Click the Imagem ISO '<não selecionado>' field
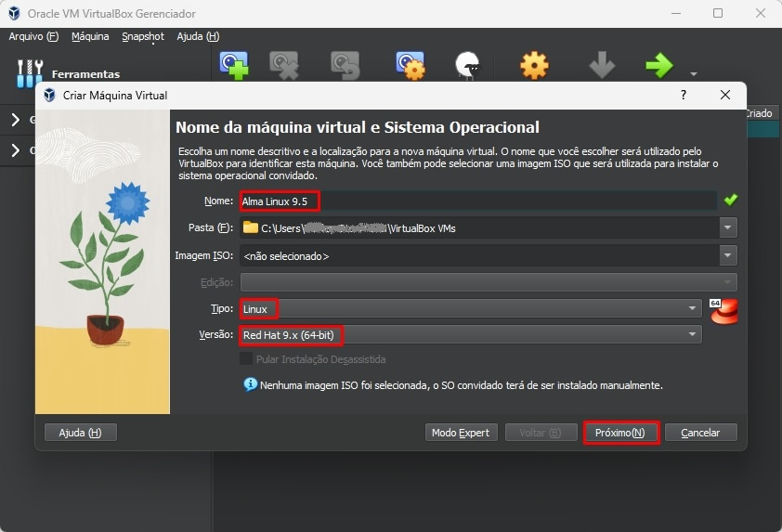This screenshot has height=532, width=782. [479, 255]
